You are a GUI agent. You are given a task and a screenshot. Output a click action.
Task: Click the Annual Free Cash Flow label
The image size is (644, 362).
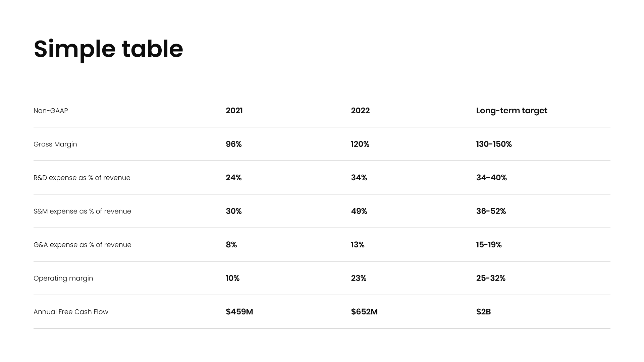pyautogui.click(x=71, y=312)
